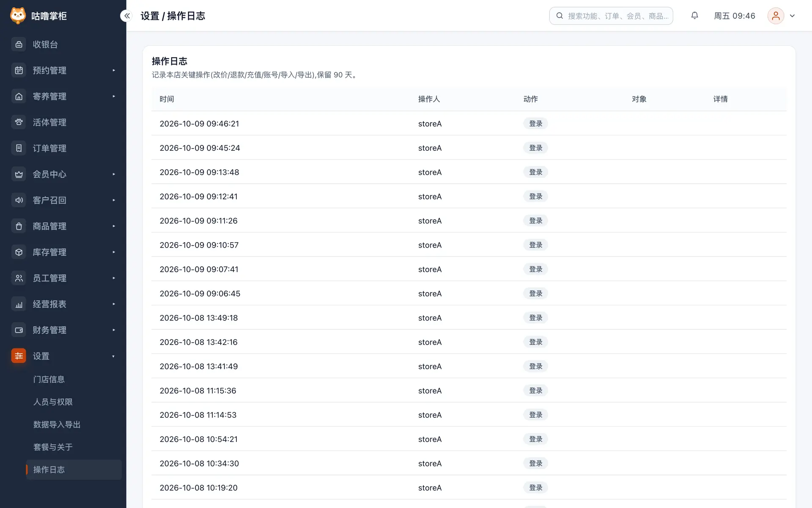Click the 预约管理 calendar icon

(19, 70)
